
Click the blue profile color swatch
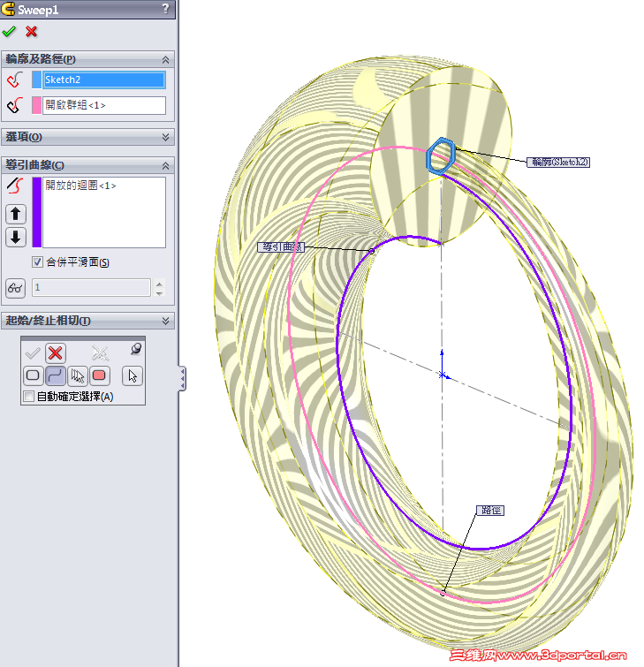click(x=36, y=80)
